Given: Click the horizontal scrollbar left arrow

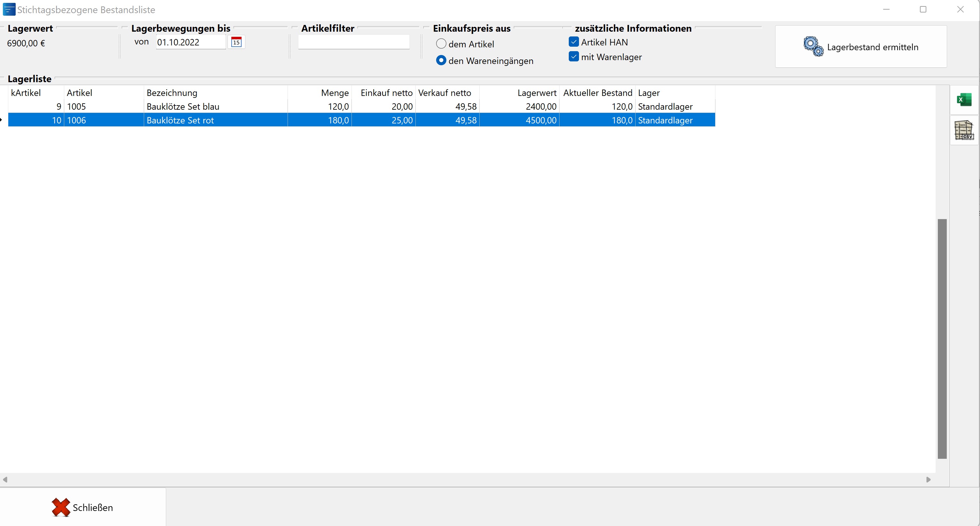Looking at the screenshot, I should 5,480.
